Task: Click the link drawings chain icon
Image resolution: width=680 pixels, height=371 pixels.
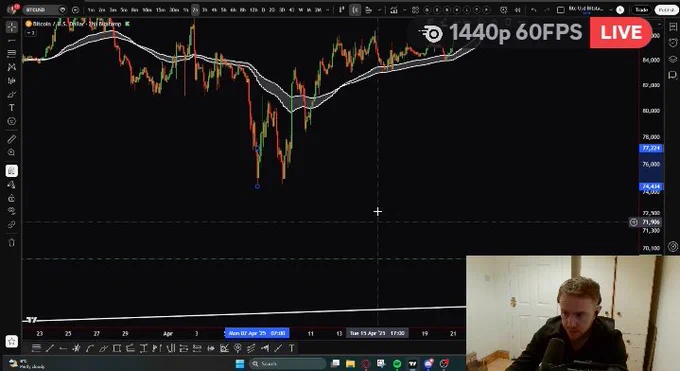Action: [12, 224]
